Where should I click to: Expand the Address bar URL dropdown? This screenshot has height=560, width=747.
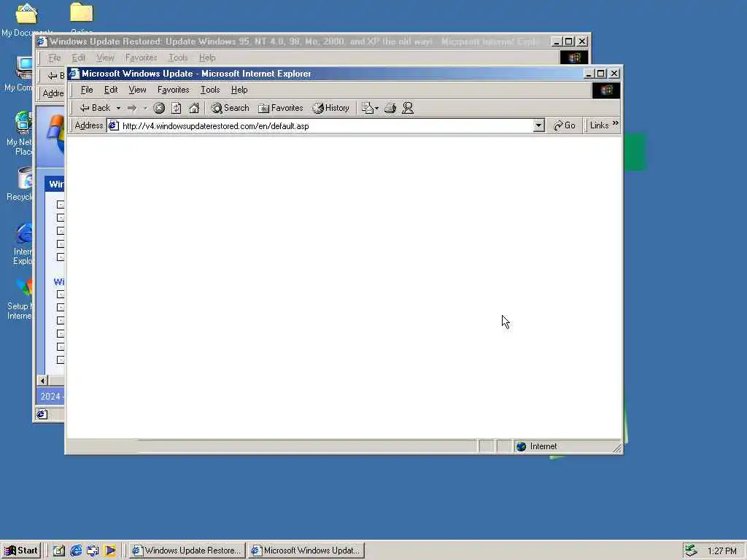tap(538, 125)
